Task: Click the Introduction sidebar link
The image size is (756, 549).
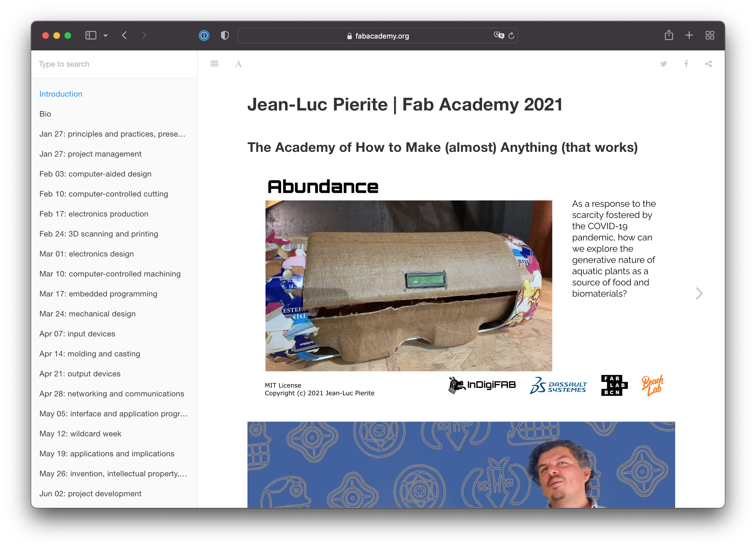Action: click(61, 94)
